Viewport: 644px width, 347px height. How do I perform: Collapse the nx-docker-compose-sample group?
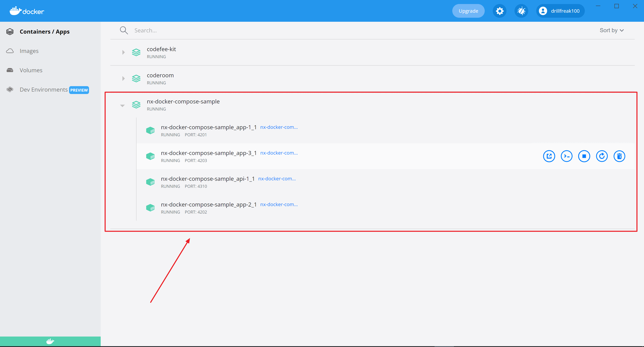(x=122, y=106)
